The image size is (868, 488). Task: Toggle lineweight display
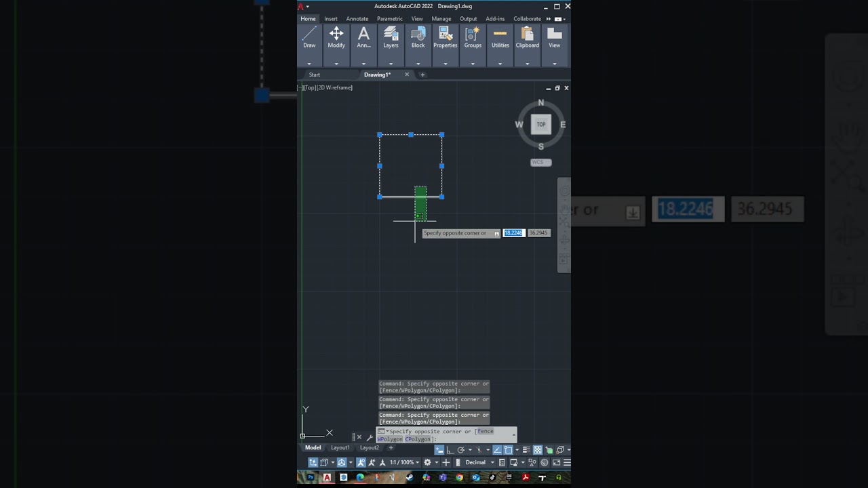[x=526, y=449]
